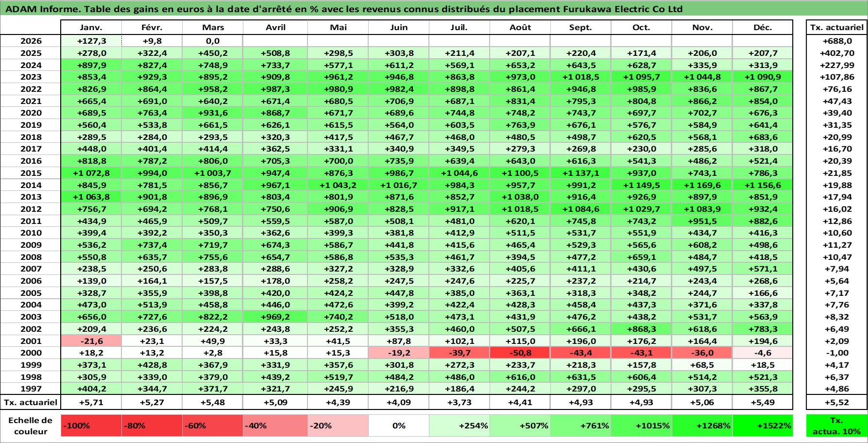Click the cell +951,5 in 2011
Image resolution: width=868 pixels, height=443 pixels.
(x=702, y=221)
